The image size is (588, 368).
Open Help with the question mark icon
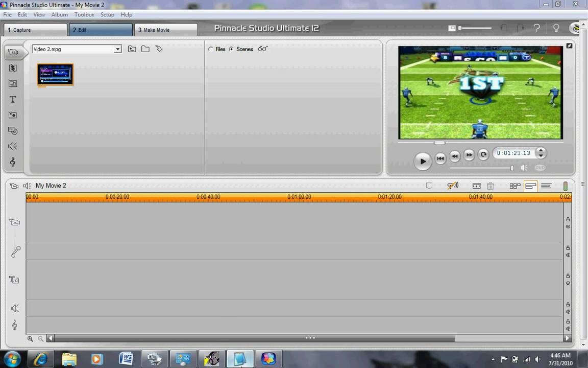point(537,28)
